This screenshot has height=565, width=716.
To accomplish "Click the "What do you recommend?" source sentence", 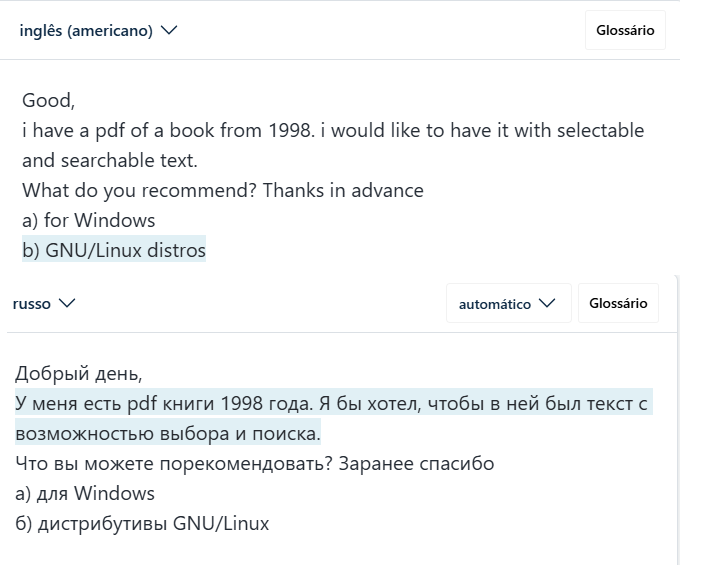I will pos(140,191).
